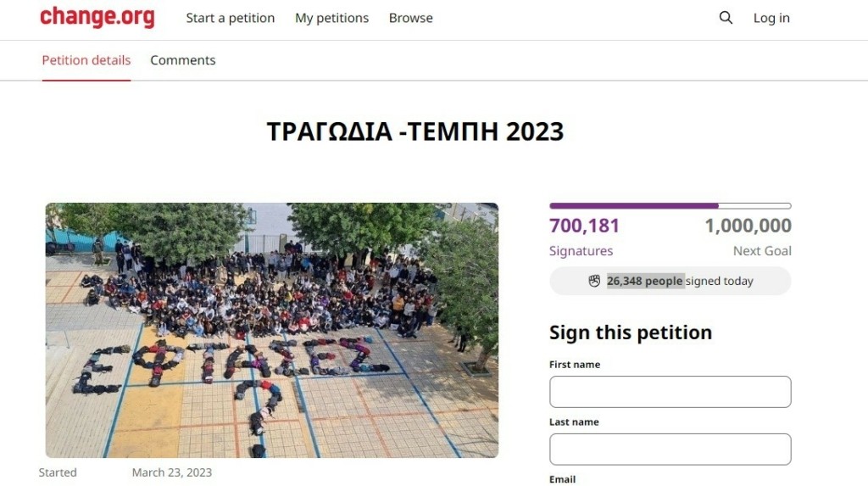Click the Email field label
The width and height of the screenshot is (868, 486).
[563, 479]
